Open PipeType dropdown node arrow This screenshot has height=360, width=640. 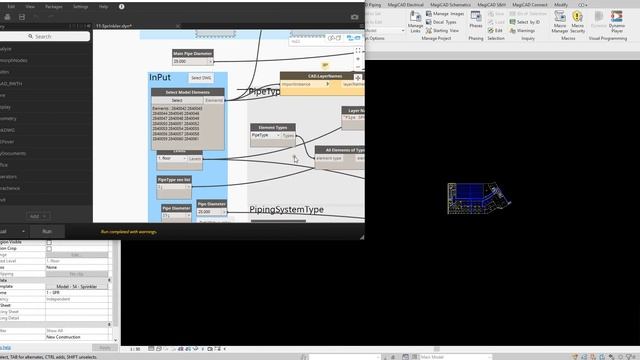188,187
